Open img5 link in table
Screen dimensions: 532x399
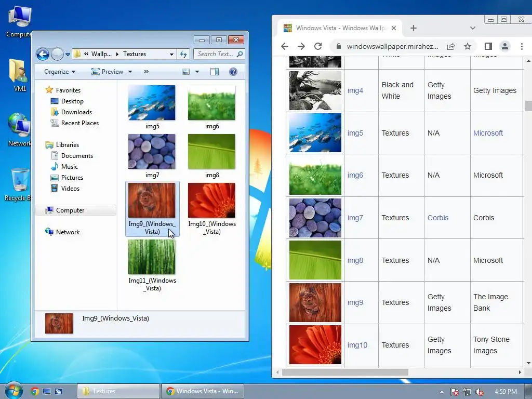coord(355,133)
